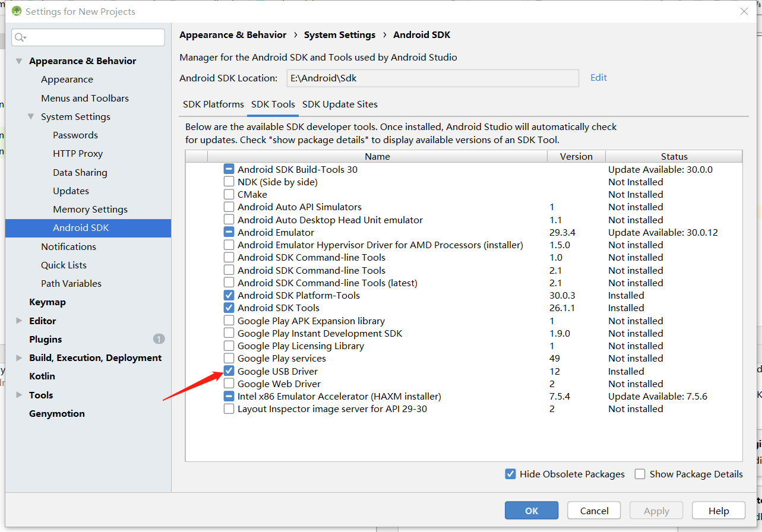Viewport: 762px width, 532px height.
Task: Check Layout Inspector image server checkbox
Action: tap(229, 408)
